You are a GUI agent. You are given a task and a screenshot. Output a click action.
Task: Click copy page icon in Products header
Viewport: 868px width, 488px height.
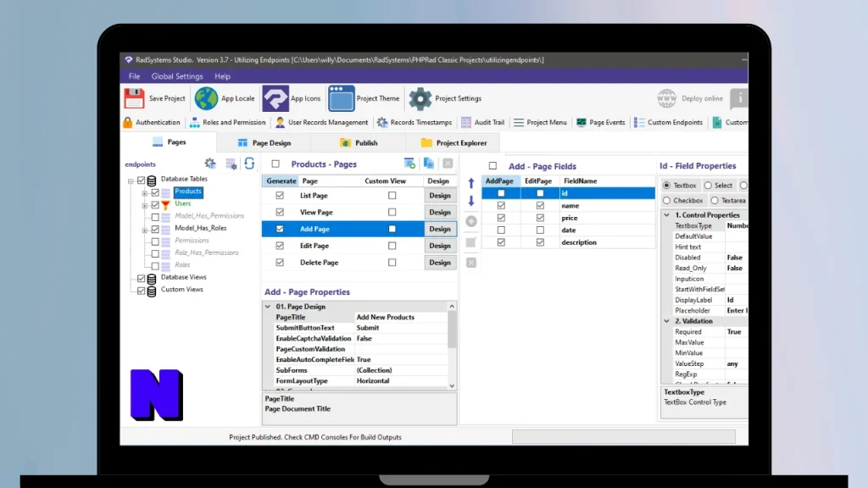(428, 164)
